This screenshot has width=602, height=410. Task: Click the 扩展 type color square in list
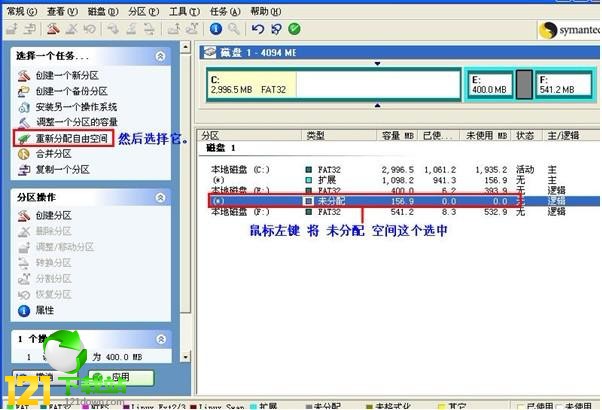308,180
